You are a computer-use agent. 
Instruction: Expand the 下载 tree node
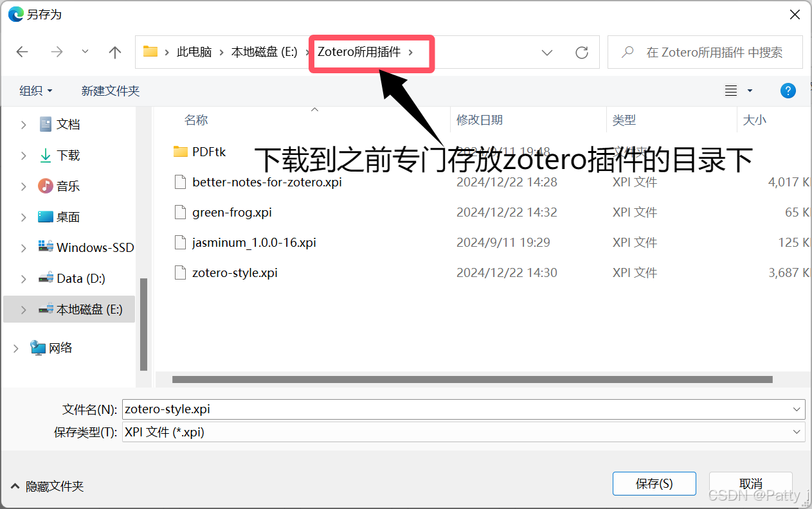pos(24,156)
